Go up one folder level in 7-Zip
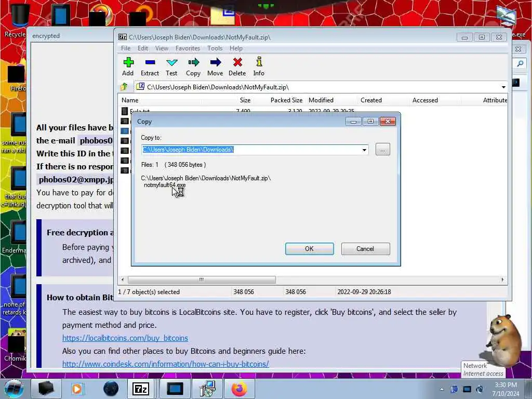The height and width of the screenshot is (399, 532). [x=124, y=87]
